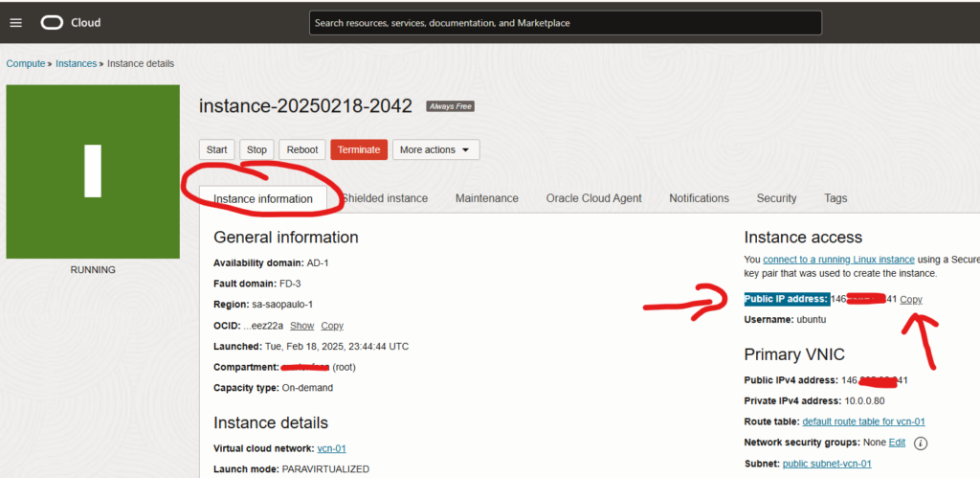Click the Instance details heading
The width and height of the screenshot is (980, 478).
[271, 422]
